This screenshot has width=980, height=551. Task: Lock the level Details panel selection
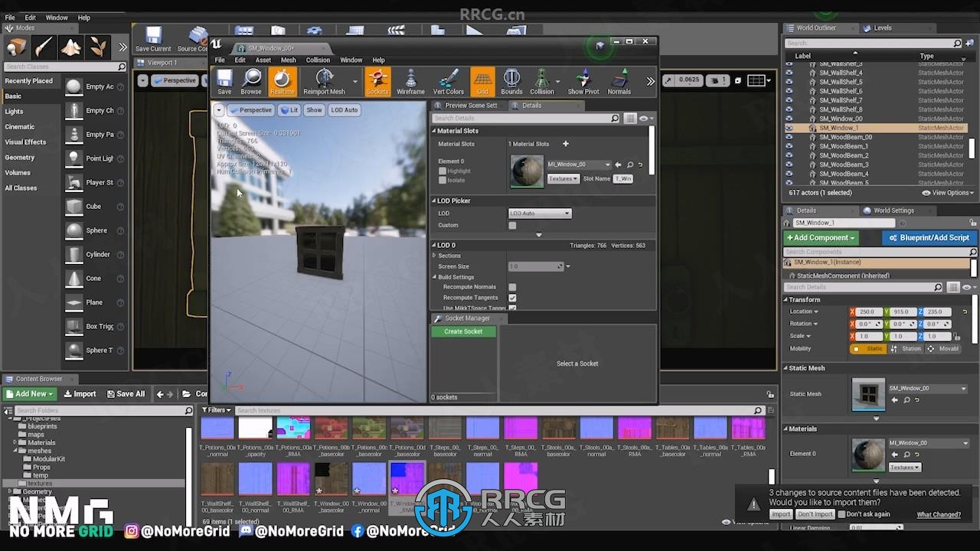[x=972, y=223]
